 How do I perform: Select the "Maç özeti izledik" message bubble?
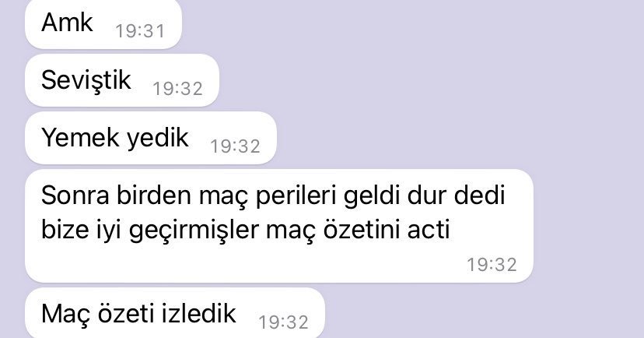click(x=175, y=313)
